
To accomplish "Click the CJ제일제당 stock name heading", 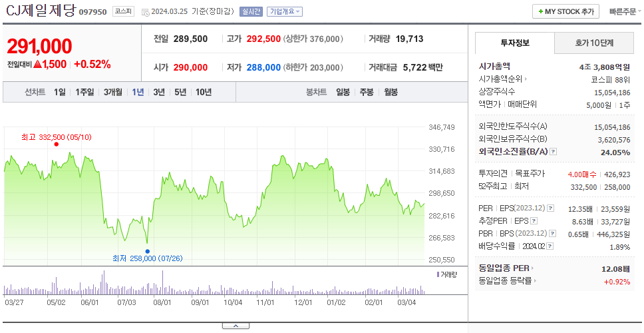I will point(41,11).
